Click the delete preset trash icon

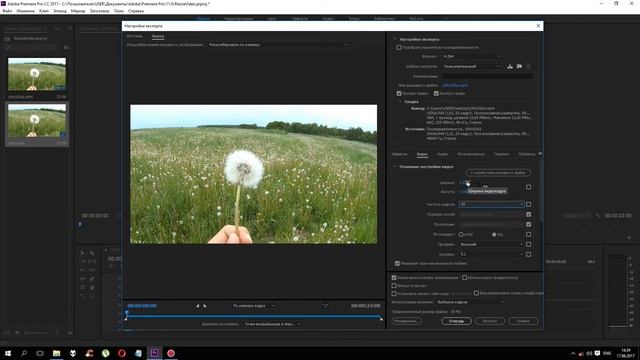529,66
